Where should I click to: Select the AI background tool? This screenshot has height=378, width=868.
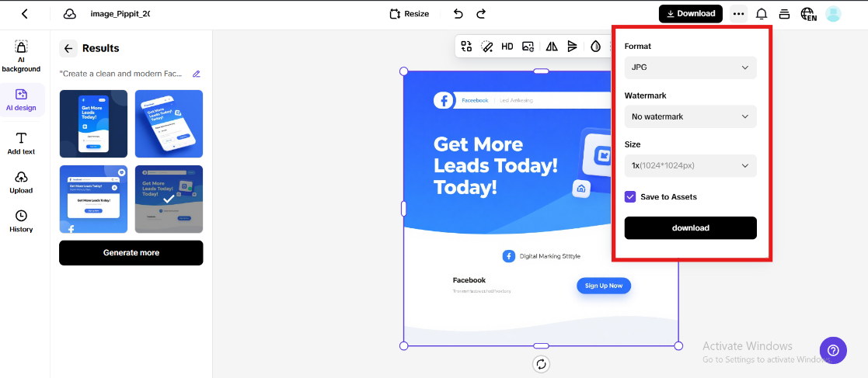[21, 57]
